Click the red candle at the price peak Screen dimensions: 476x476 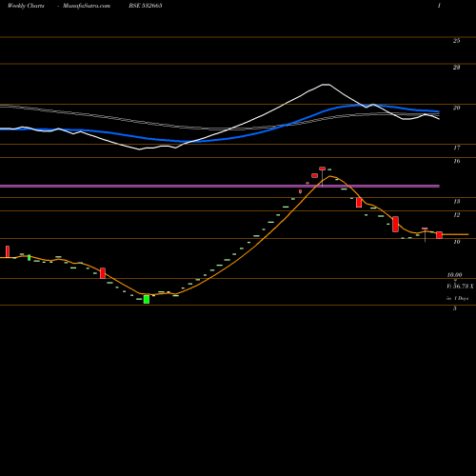click(323, 169)
